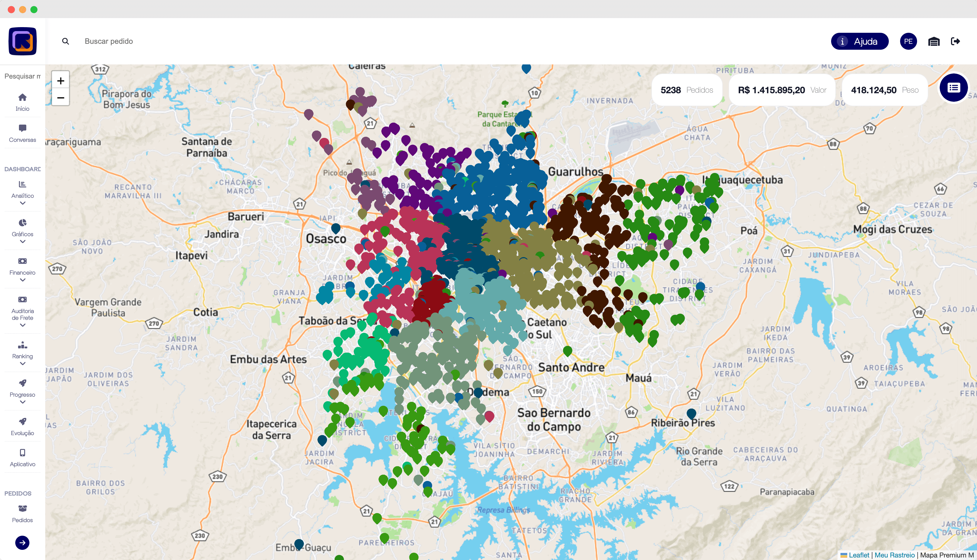Click the PE user avatar
977x560 pixels.
pyautogui.click(x=908, y=42)
